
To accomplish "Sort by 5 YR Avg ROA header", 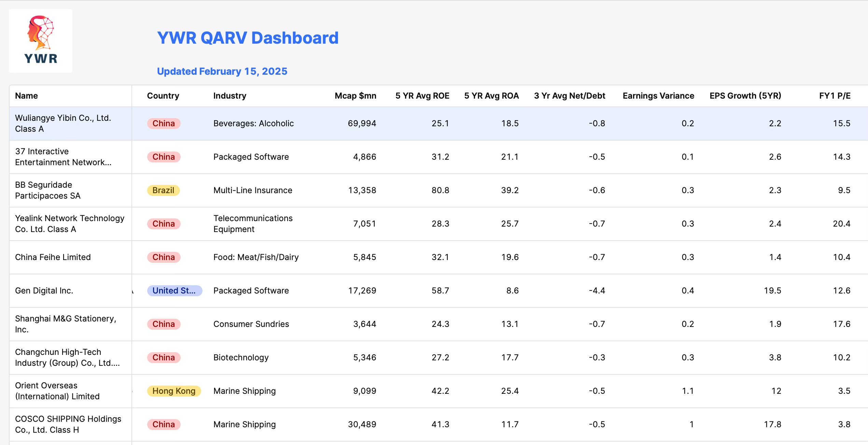I will [491, 96].
